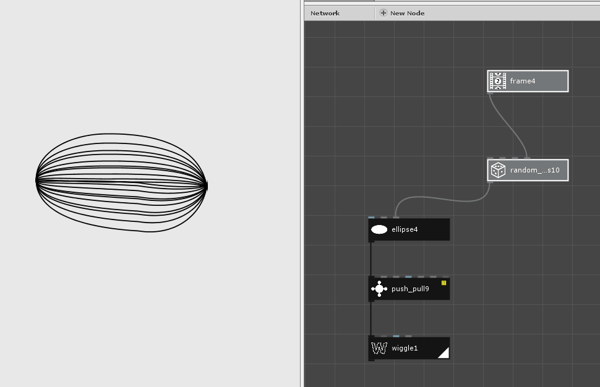Select the ellipse4 node label
600x387 pixels.
tap(404, 230)
